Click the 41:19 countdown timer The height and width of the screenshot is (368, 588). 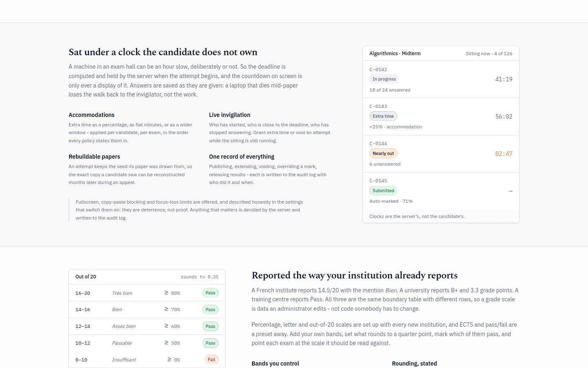[503, 79]
